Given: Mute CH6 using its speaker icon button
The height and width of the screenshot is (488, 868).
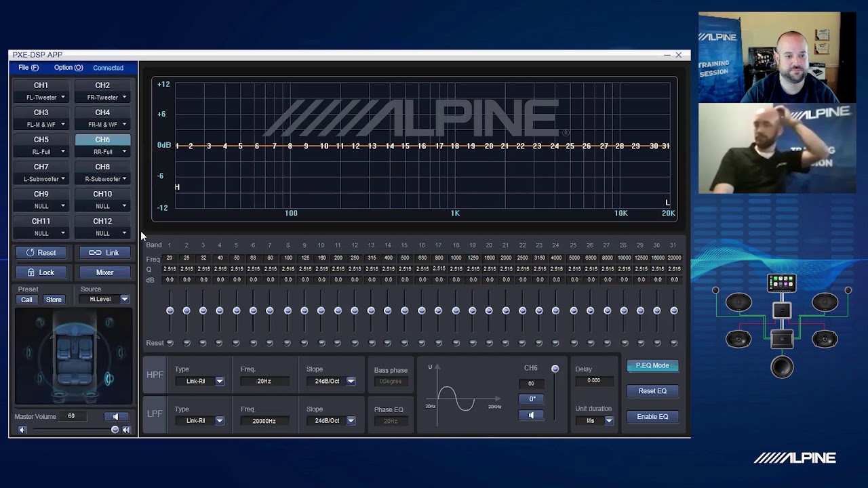Looking at the screenshot, I should tap(531, 415).
